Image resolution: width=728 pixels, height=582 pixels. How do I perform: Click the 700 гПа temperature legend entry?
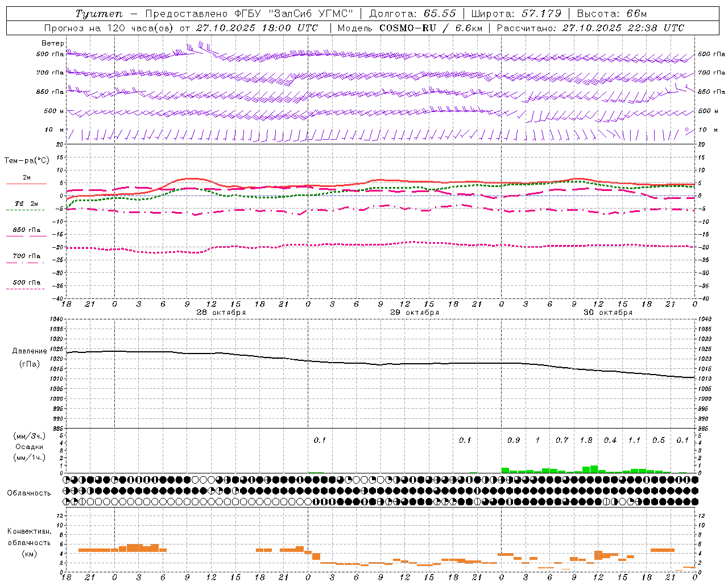[26, 256]
